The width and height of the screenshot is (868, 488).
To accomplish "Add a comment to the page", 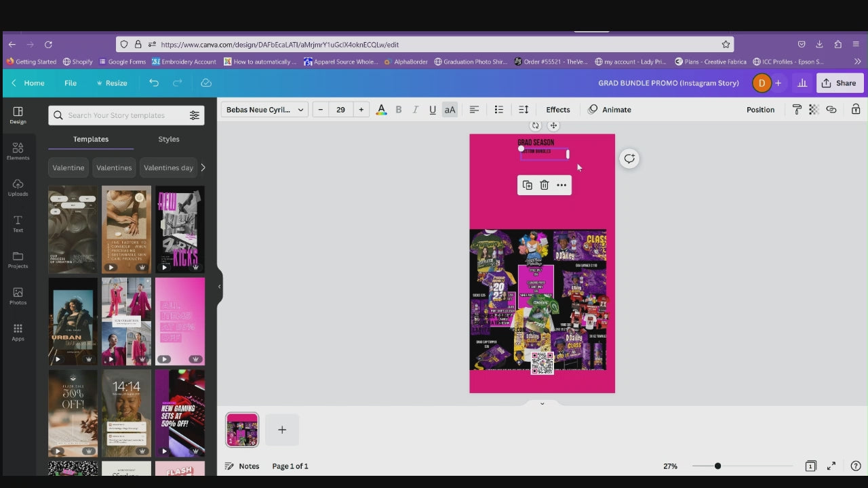I will pyautogui.click(x=629, y=159).
